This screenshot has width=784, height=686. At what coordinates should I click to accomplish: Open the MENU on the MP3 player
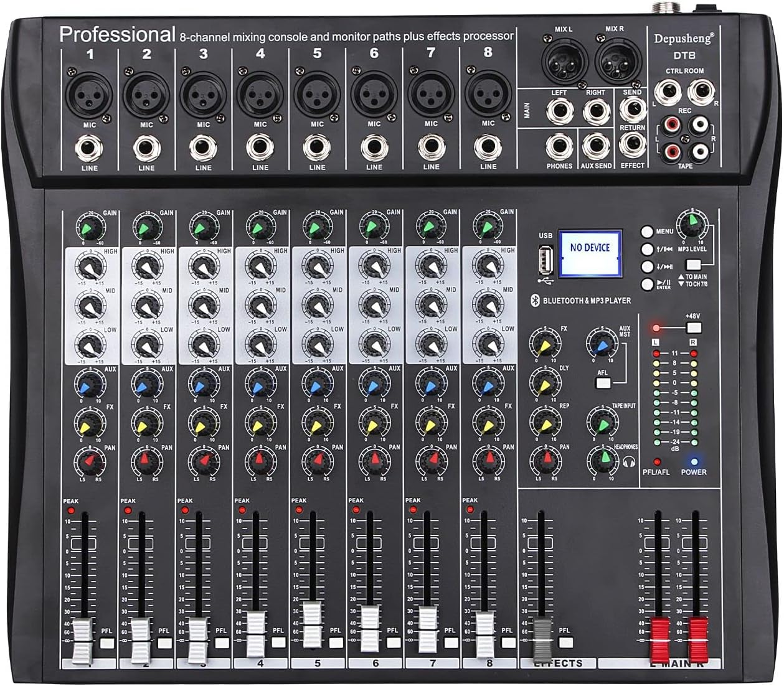[647, 232]
